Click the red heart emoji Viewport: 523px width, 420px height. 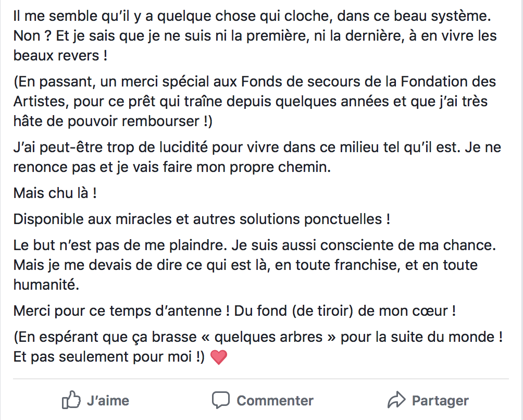pyautogui.click(x=219, y=357)
